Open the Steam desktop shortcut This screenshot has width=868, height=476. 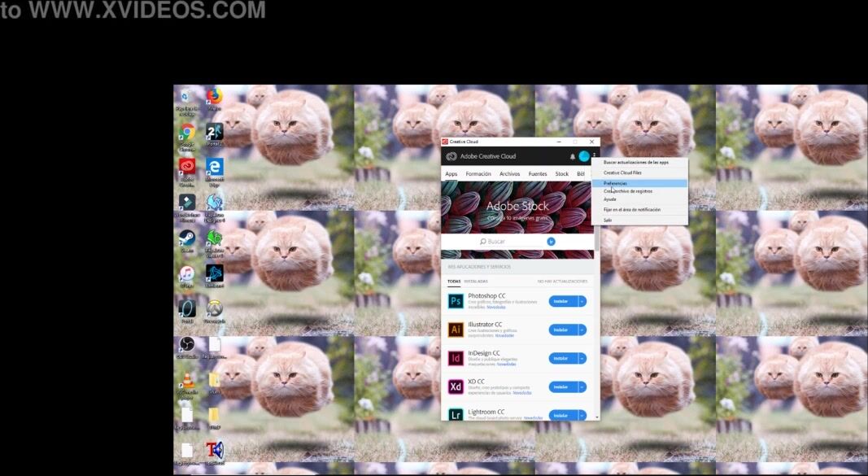pyautogui.click(x=187, y=238)
